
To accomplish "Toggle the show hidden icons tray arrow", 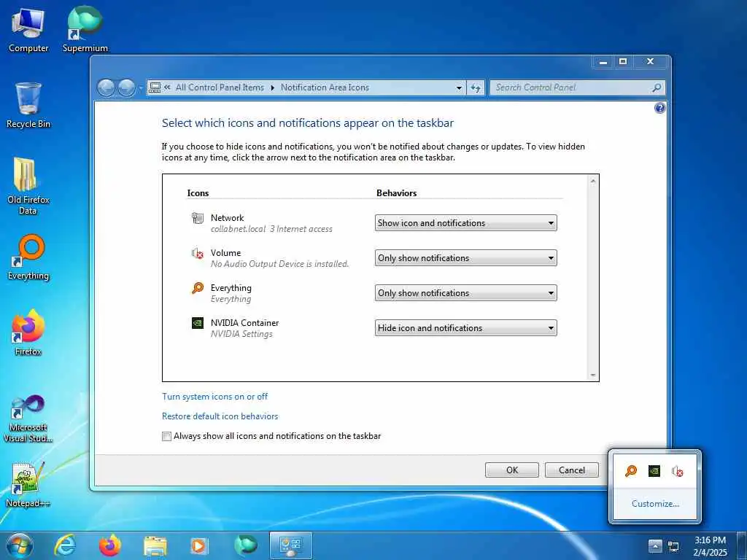I will (655, 547).
